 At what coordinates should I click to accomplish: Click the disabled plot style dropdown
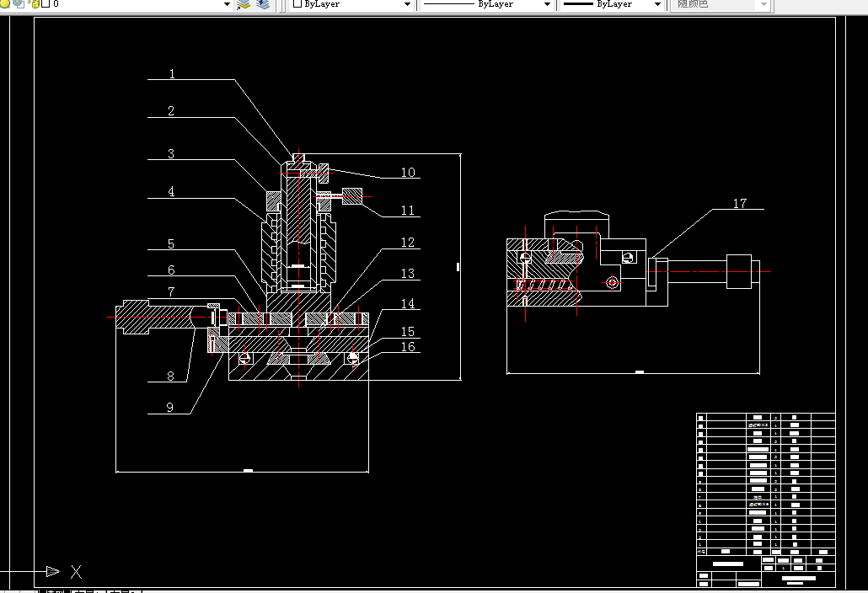pyautogui.click(x=721, y=4)
